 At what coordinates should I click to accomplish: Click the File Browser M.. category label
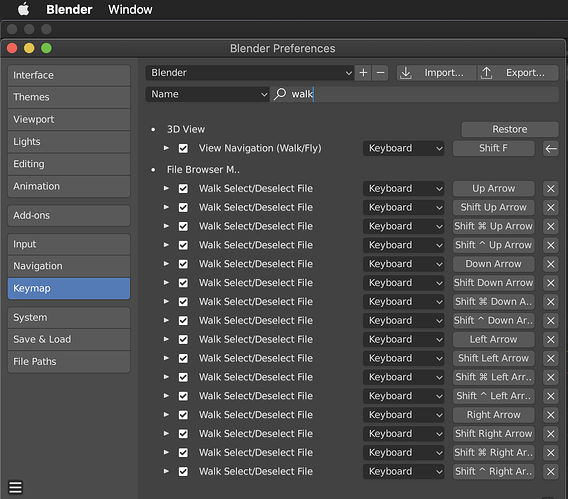pyautogui.click(x=203, y=169)
